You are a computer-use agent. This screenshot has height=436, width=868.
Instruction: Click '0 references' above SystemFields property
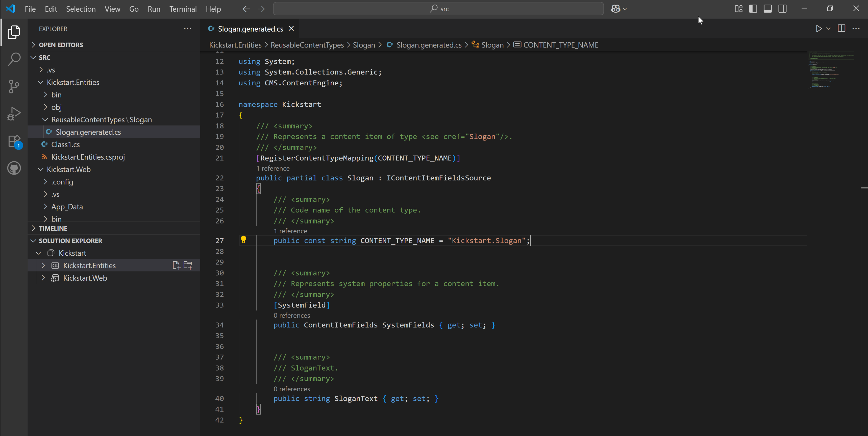pos(292,315)
